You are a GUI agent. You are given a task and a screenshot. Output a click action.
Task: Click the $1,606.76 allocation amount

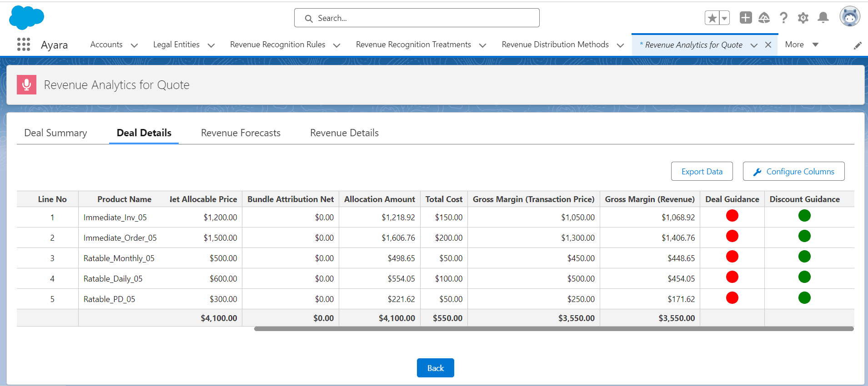(398, 238)
